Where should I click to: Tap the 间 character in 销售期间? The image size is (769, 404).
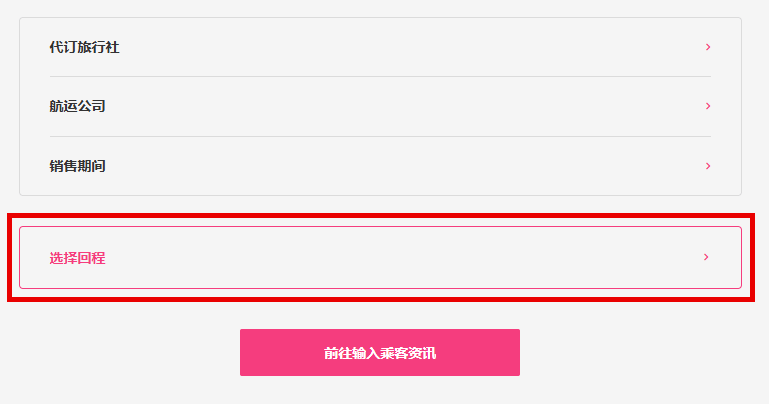pyautogui.click(x=99, y=166)
